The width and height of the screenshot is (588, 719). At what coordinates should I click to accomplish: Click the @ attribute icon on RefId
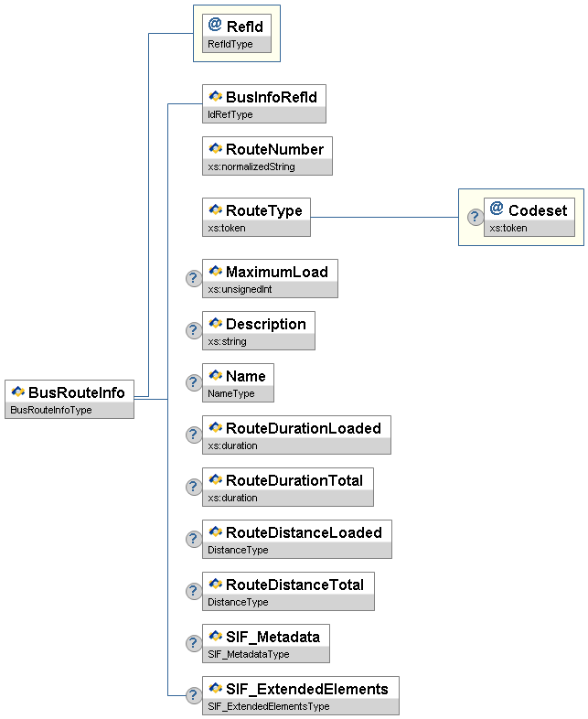(215, 26)
